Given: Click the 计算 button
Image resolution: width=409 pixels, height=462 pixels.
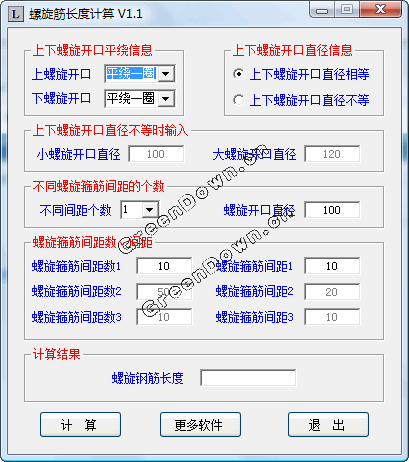Looking at the screenshot, I should click(80, 425).
